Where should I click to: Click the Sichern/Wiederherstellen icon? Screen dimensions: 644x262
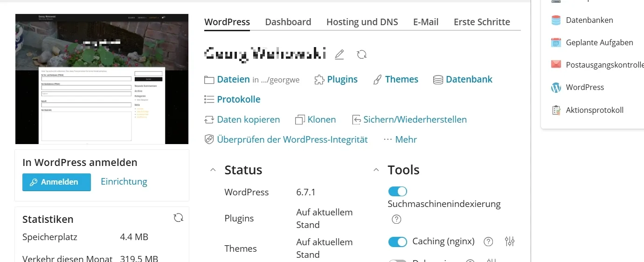click(x=356, y=120)
